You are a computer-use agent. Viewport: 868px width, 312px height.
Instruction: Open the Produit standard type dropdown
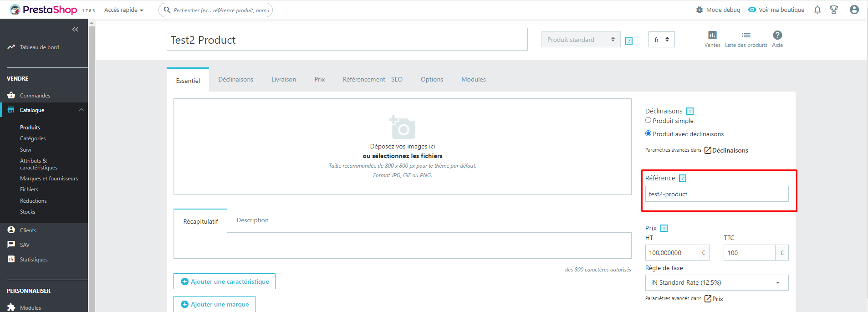pyautogui.click(x=581, y=40)
